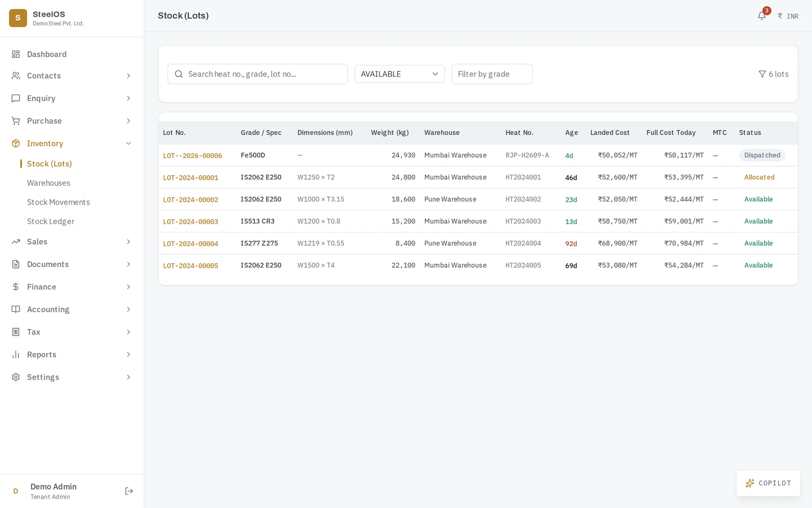Click the Finance dollar icon
The image size is (812, 508).
16,287
